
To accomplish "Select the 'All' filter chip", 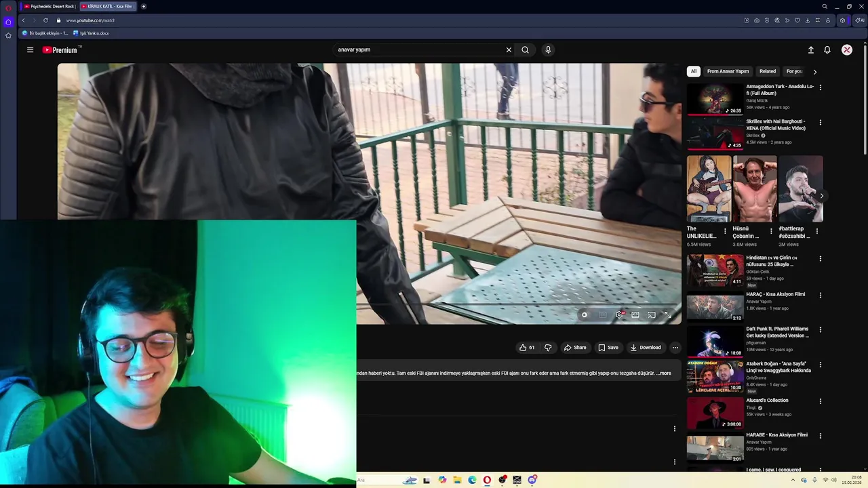I will (x=693, y=71).
